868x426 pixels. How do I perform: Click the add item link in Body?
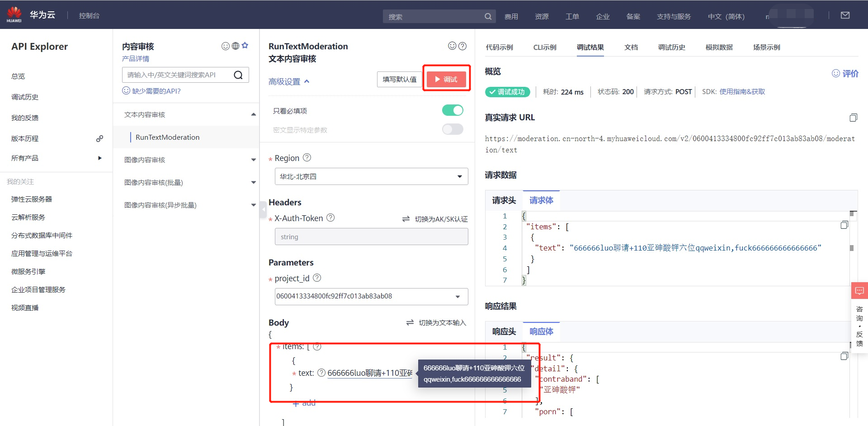[x=304, y=403]
